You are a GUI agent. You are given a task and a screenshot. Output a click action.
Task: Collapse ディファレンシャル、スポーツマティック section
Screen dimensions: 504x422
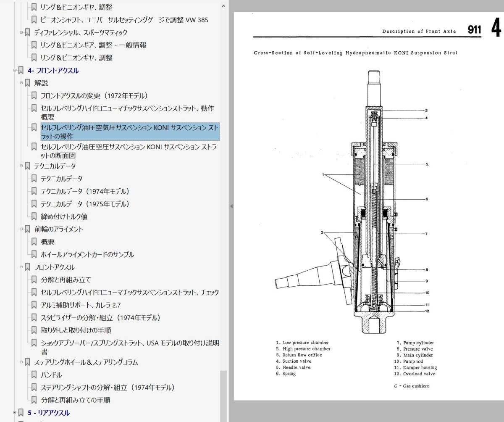pos(21,32)
